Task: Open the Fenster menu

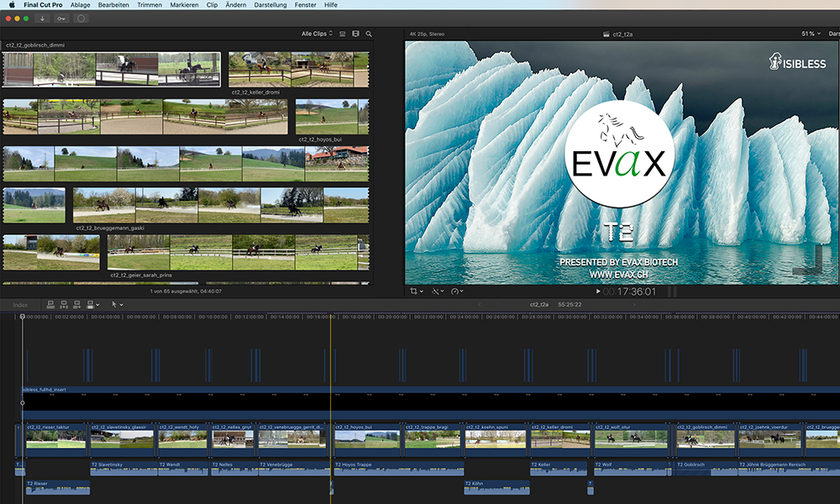Action: click(306, 5)
